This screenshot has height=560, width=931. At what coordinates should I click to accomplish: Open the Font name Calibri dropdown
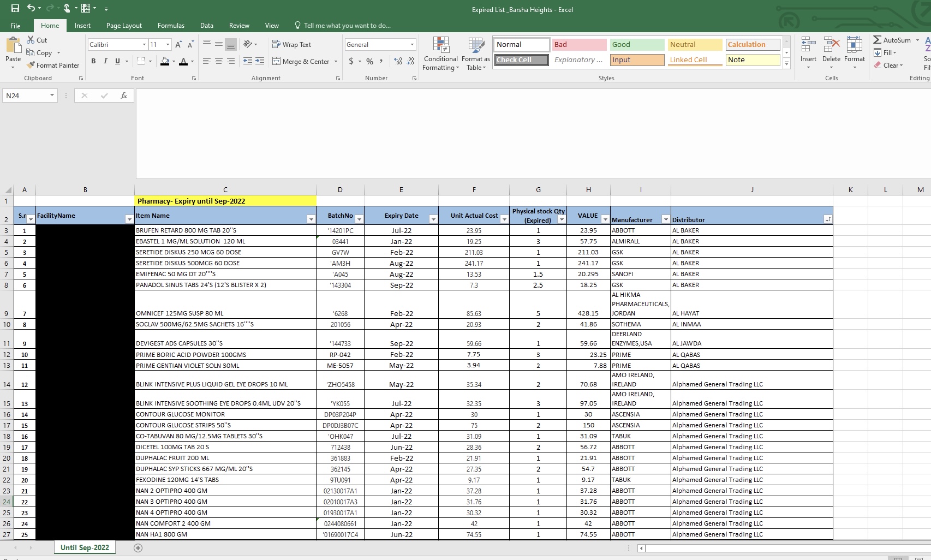click(144, 45)
